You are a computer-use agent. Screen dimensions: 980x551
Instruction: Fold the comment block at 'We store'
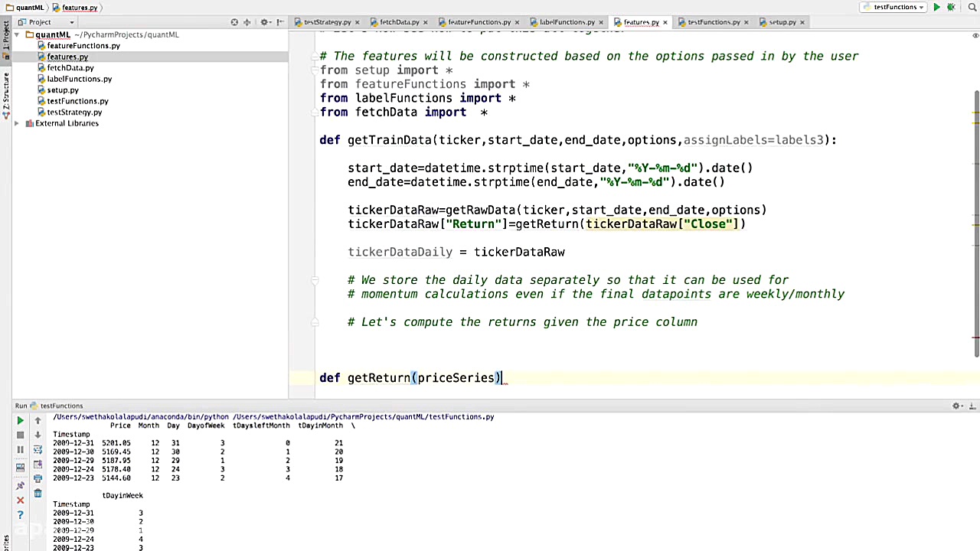tap(315, 280)
